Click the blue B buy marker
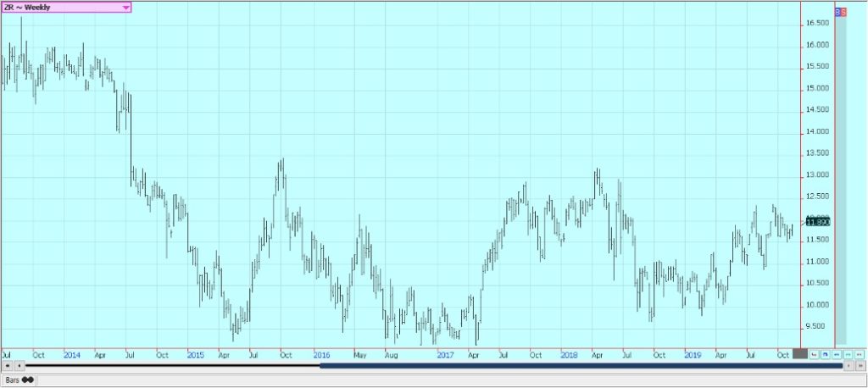This screenshot has width=868, height=388. point(838,11)
